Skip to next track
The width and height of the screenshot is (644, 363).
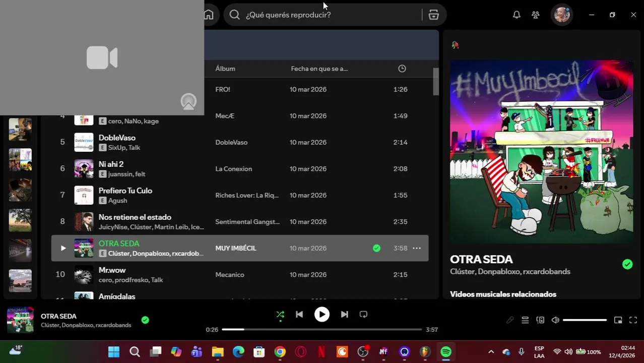coord(344,314)
